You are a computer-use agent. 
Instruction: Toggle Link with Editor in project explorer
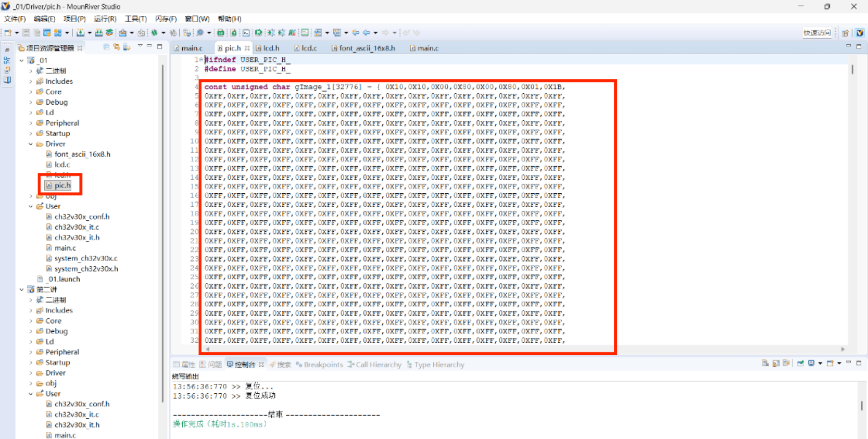tap(117, 47)
